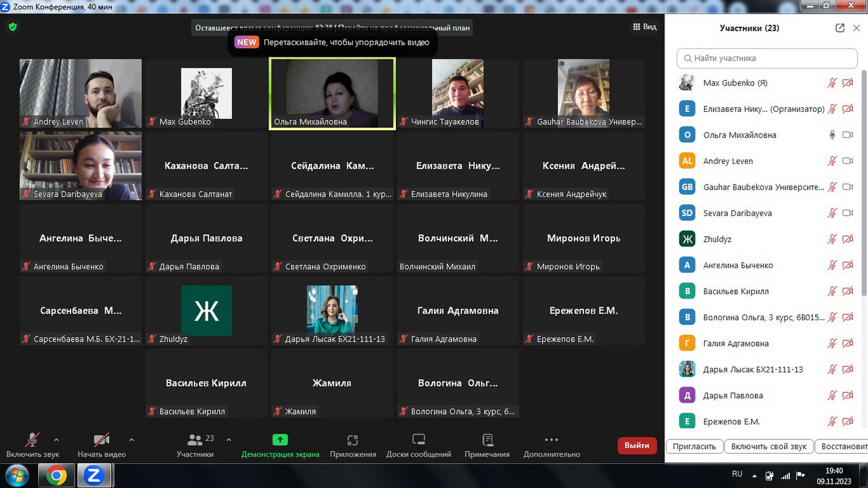Open Google Chrome from the taskbar
Viewport: 868px width, 488px height.
pyautogui.click(x=56, y=476)
